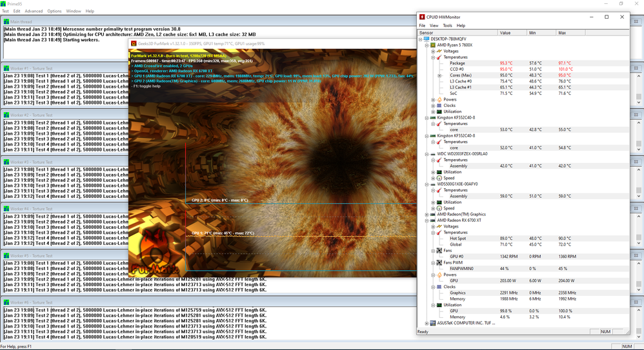The image size is (644, 350).
Task: Select the CCD #0 temperature row
Action: point(523,70)
